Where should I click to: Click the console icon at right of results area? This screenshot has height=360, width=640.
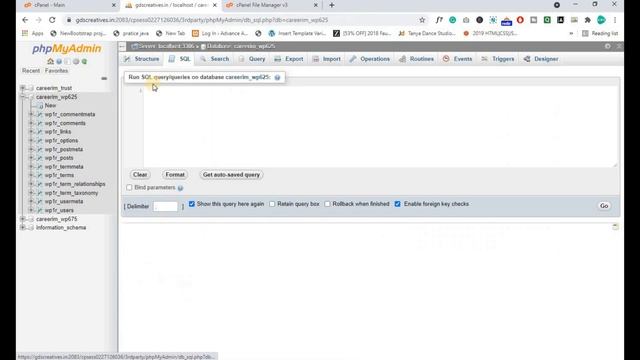click(616, 227)
